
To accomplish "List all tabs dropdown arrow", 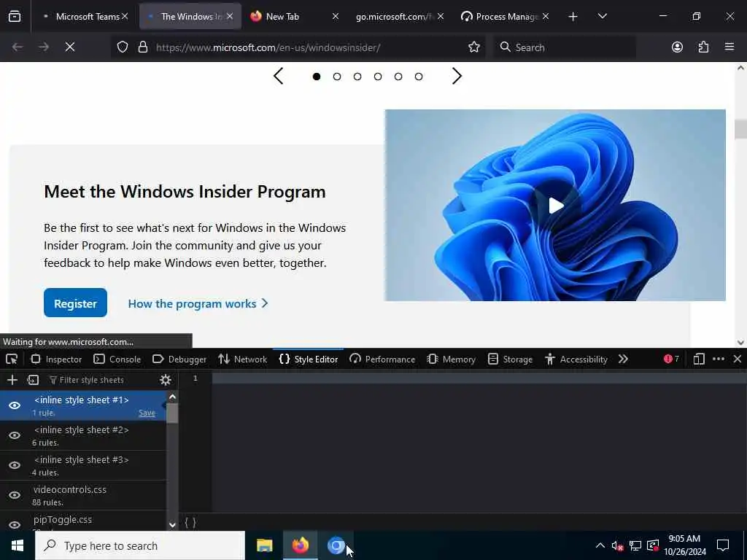I will click(x=602, y=17).
